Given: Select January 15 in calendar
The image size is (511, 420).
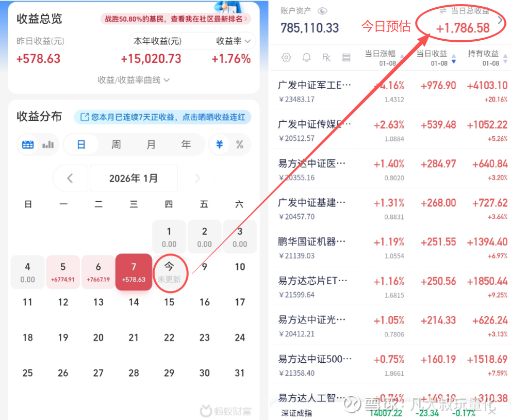Looking at the screenshot, I should [x=169, y=302].
